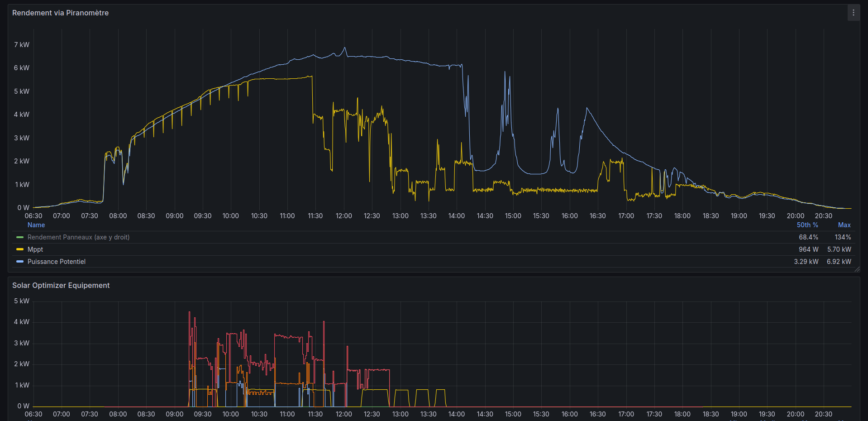The width and height of the screenshot is (868, 421).
Task: Select the Puissance Potentiel max 6.92 kW value
Action: click(839, 262)
